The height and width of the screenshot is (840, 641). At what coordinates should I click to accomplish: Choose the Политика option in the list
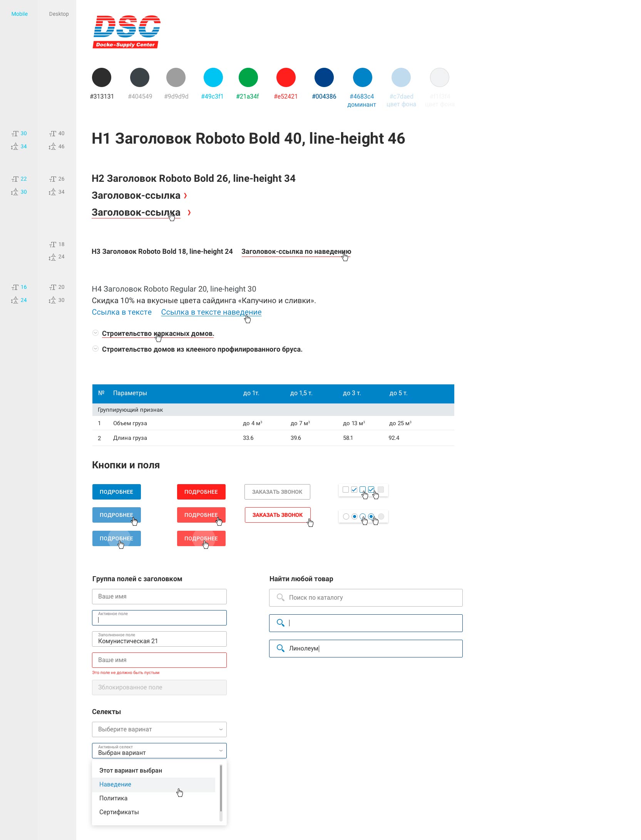pos(154,798)
